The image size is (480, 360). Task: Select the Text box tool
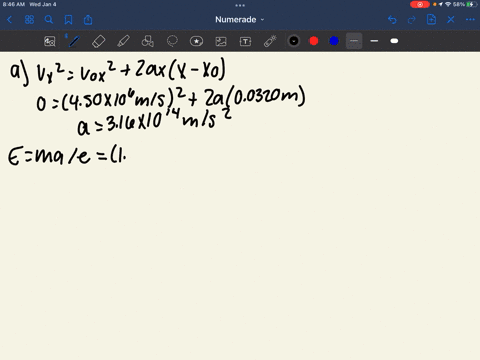pyautogui.click(x=245, y=41)
